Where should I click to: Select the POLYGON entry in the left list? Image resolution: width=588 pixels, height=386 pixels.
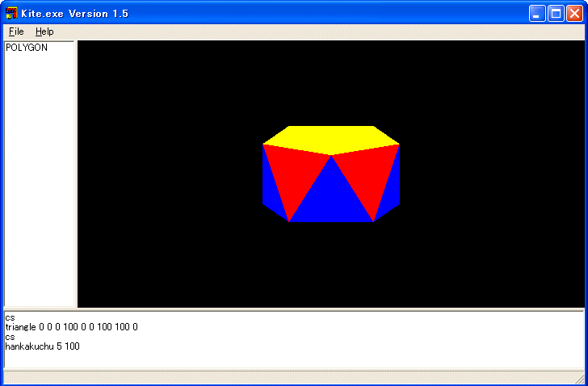tap(27, 48)
